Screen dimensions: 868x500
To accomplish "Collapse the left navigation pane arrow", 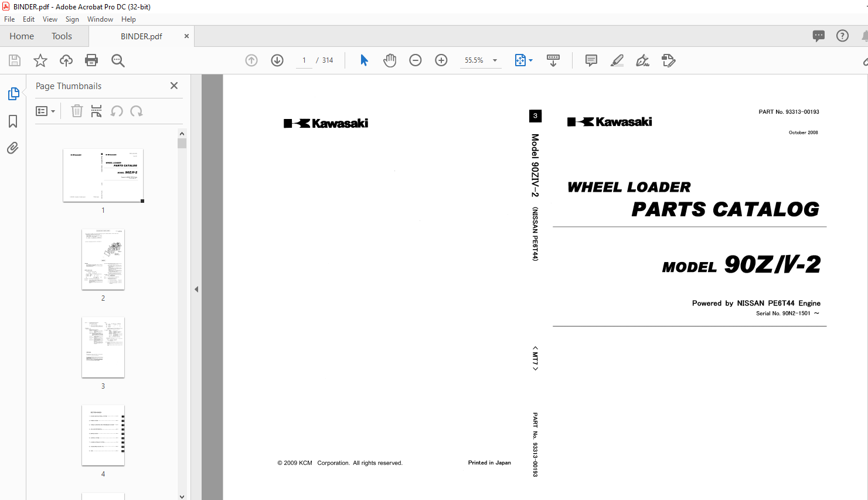I will [196, 289].
